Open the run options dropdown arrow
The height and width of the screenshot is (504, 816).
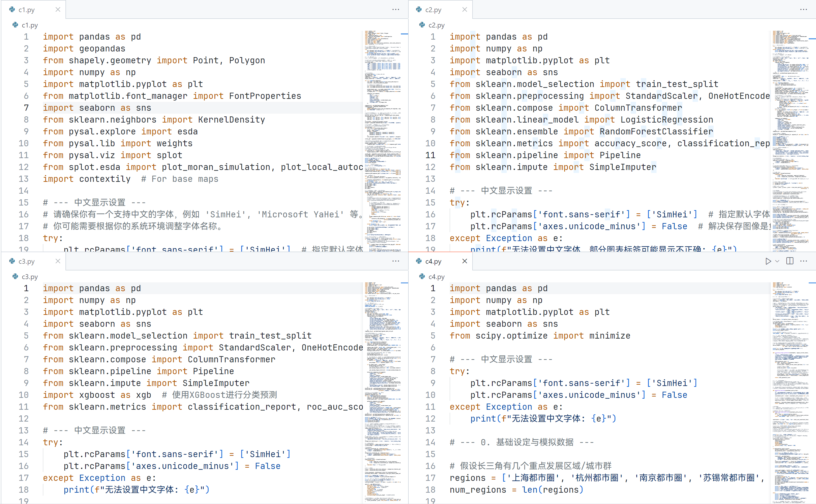[x=777, y=261]
